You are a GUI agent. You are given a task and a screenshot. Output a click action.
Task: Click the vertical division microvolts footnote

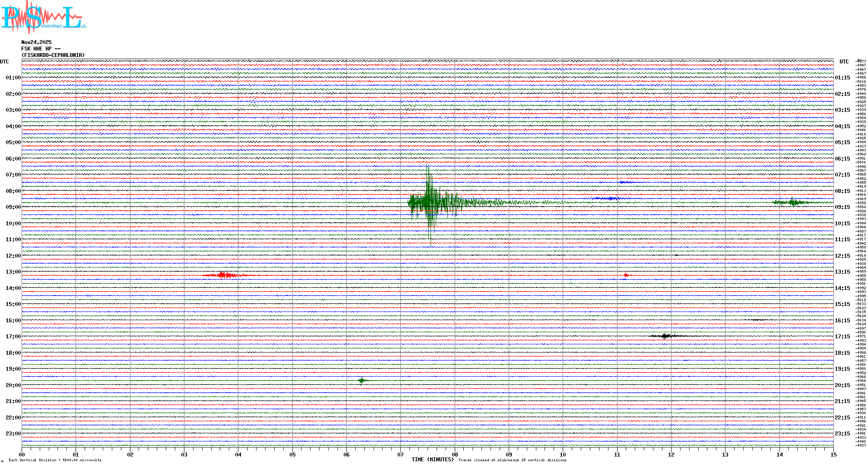coord(55,460)
